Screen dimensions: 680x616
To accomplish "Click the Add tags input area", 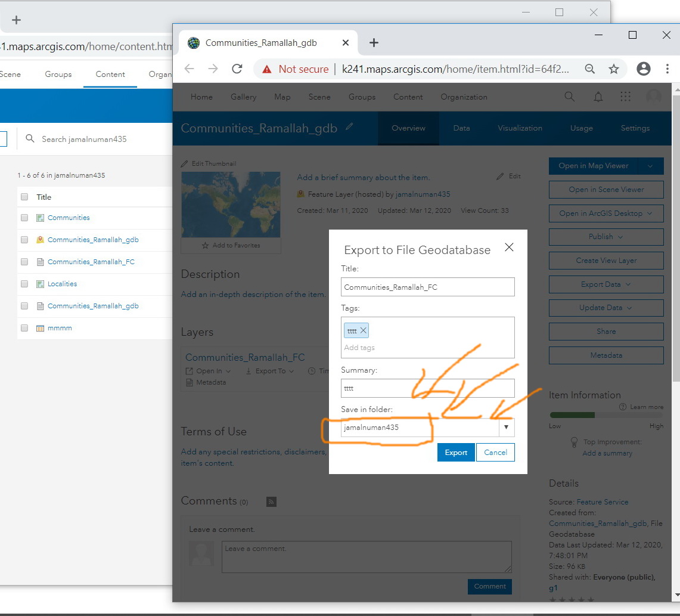I will pos(428,348).
